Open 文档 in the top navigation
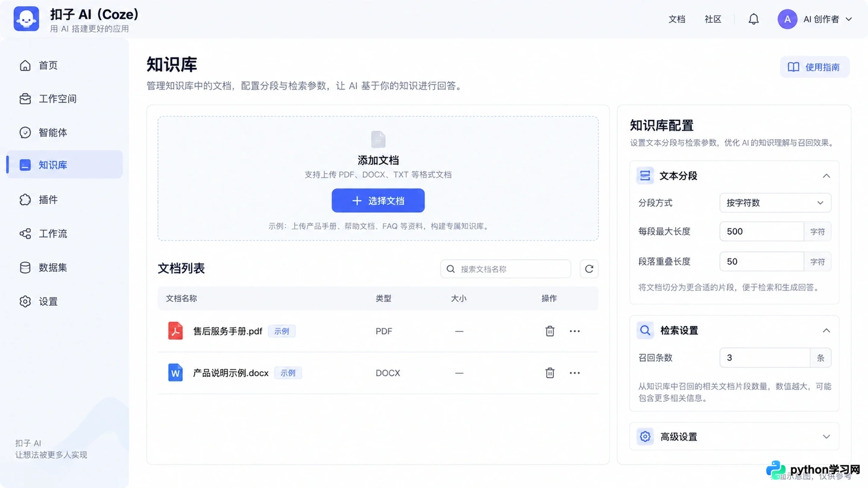This screenshot has width=868, height=488. 677,19
